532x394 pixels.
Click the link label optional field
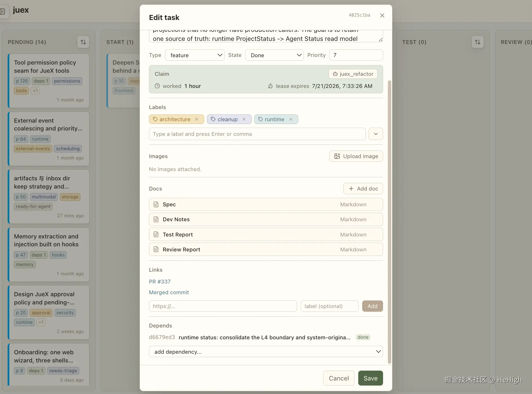[329, 306]
